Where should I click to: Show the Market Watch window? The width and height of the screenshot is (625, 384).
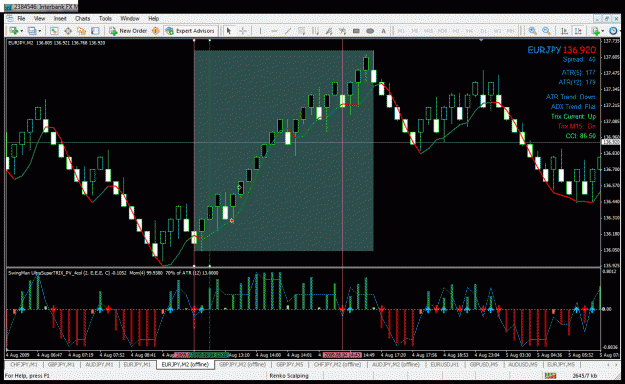54,31
